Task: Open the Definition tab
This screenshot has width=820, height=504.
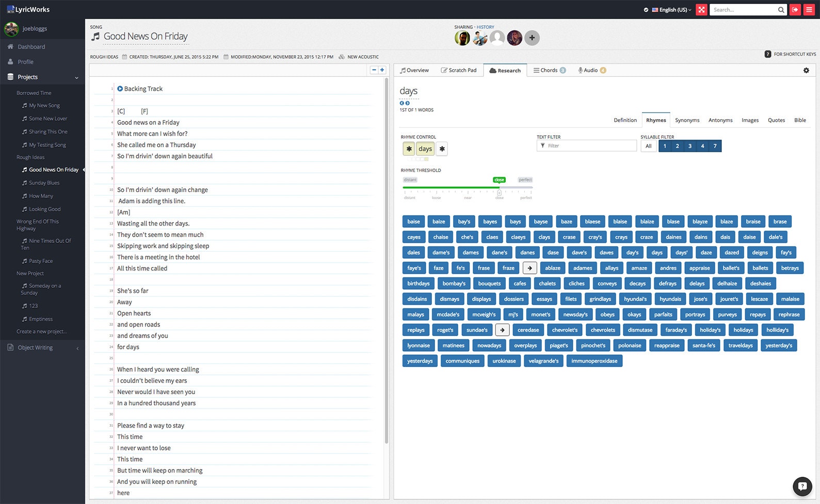Action: coord(625,120)
